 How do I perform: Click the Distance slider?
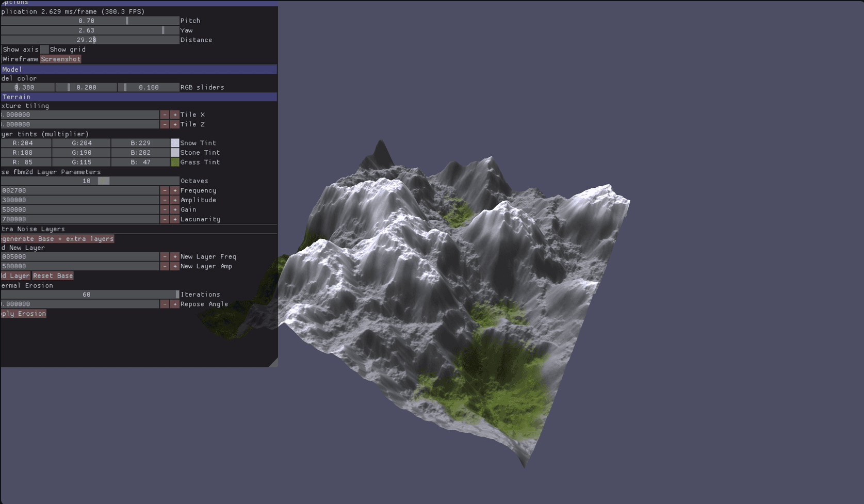90,40
